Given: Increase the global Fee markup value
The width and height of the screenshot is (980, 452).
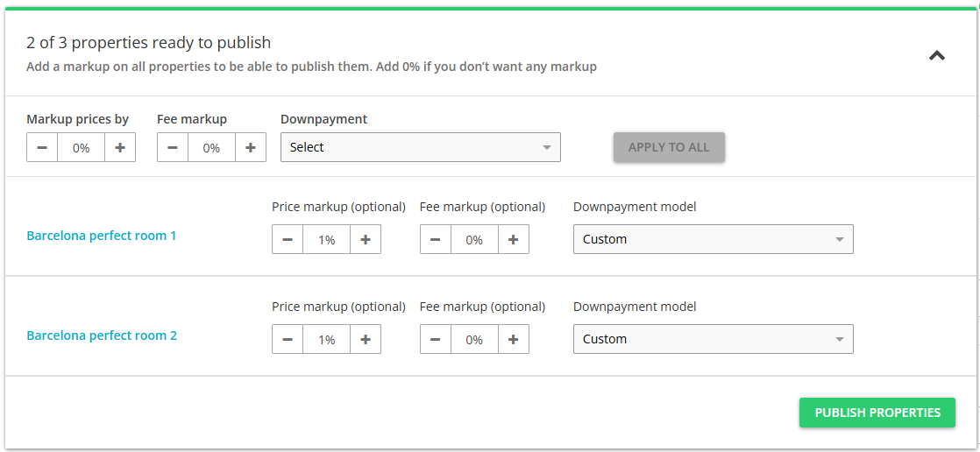Looking at the screenshot, I should 251,148.
